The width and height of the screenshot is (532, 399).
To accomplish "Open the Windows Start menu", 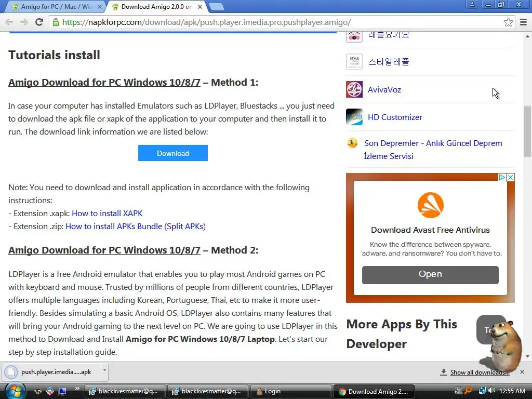I will (x=15, y=391).
